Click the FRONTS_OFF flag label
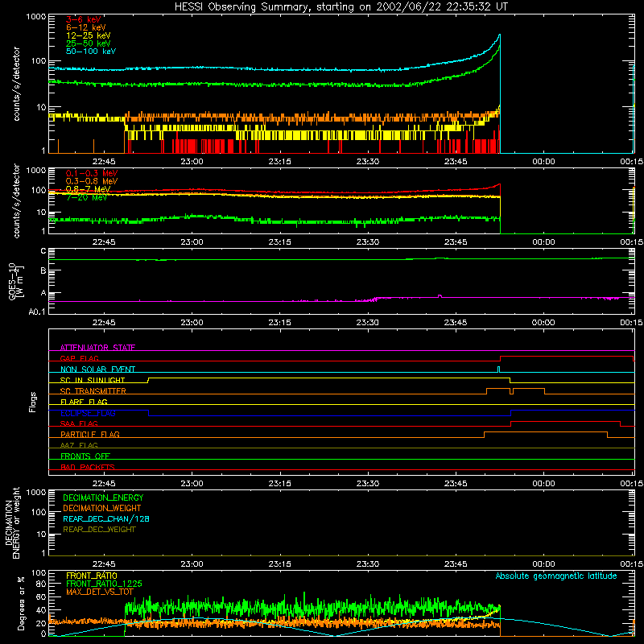 85,456
